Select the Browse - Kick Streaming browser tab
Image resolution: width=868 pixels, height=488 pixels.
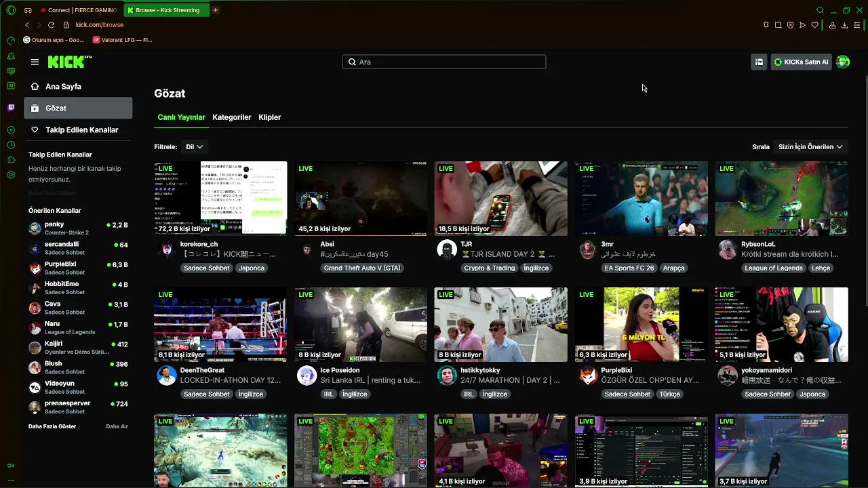(x=167, y=10)
